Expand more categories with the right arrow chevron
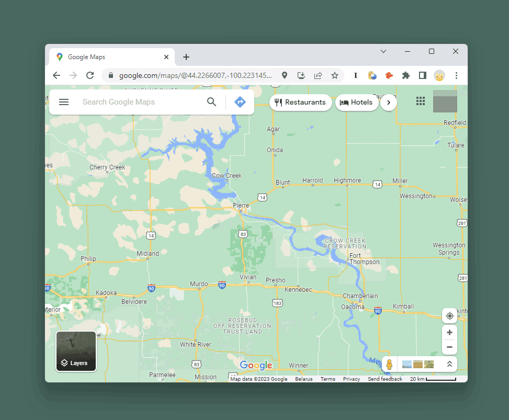509x420 pixels. click(389, 103)
